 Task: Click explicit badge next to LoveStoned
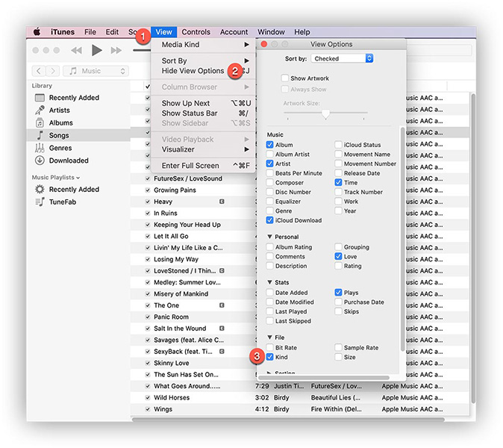[x=222, y=271]
